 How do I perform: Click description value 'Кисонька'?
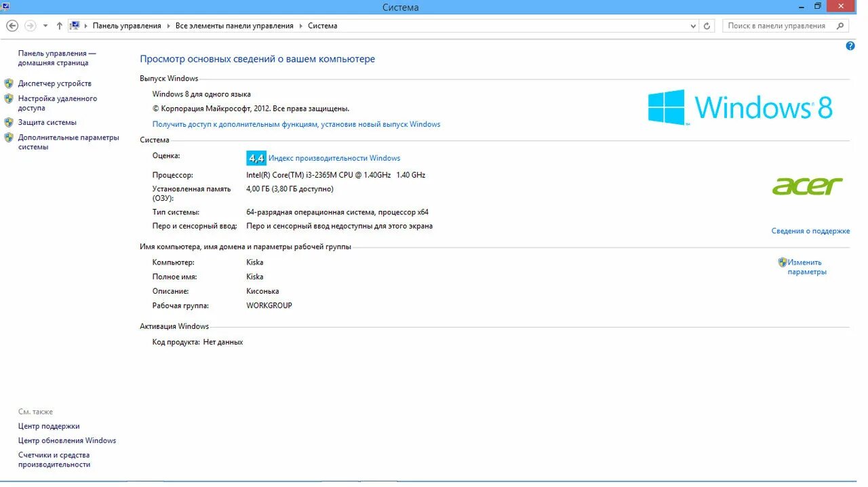point(262,292)
